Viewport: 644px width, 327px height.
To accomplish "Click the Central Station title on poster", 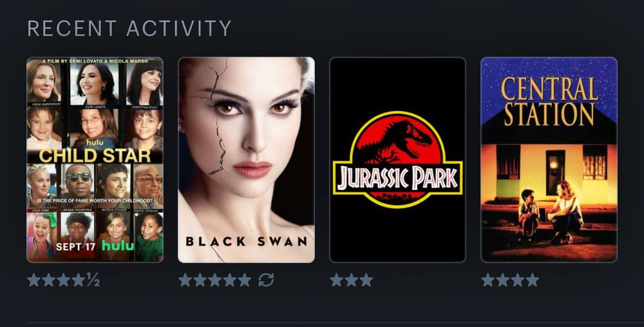I will 549,101.
